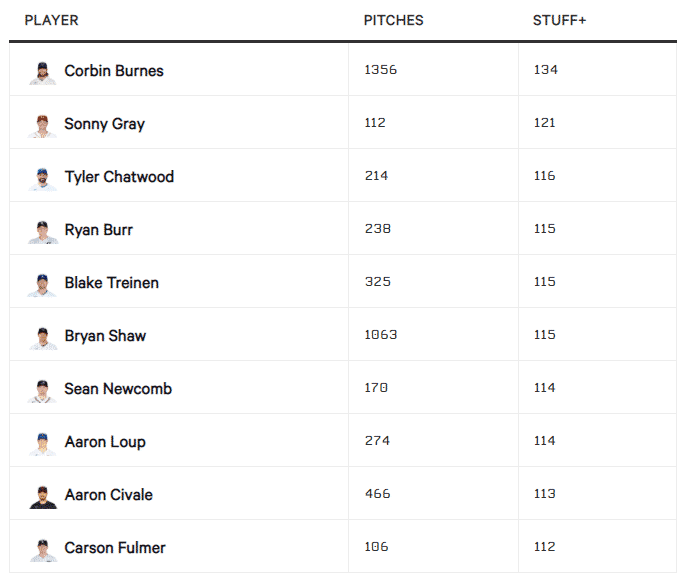Click Bryan Shaw's pitch count 1063
Screen dimensions: 691x581
(381, 335)
